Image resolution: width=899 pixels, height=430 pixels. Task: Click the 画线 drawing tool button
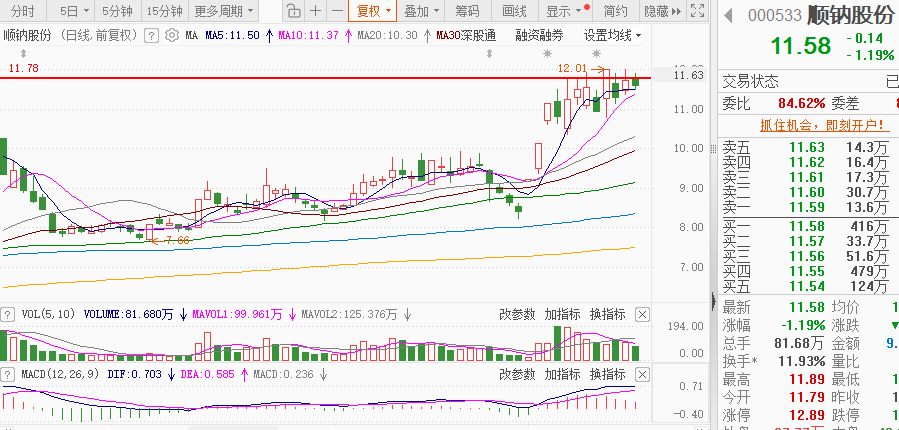[514, 11]
